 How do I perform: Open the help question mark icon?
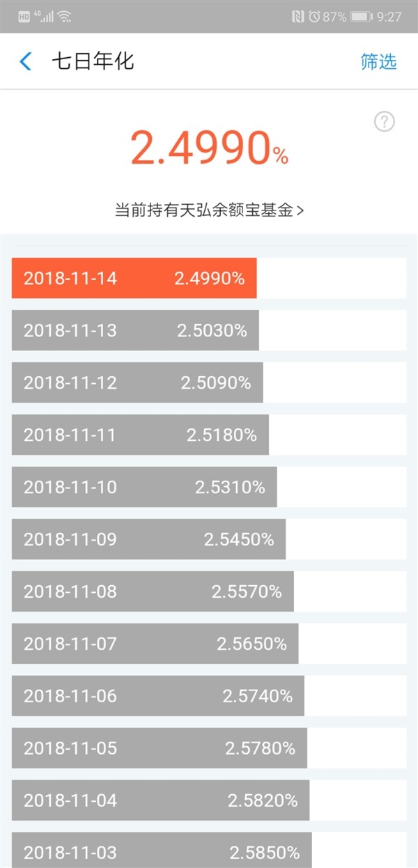click(382, 122)
